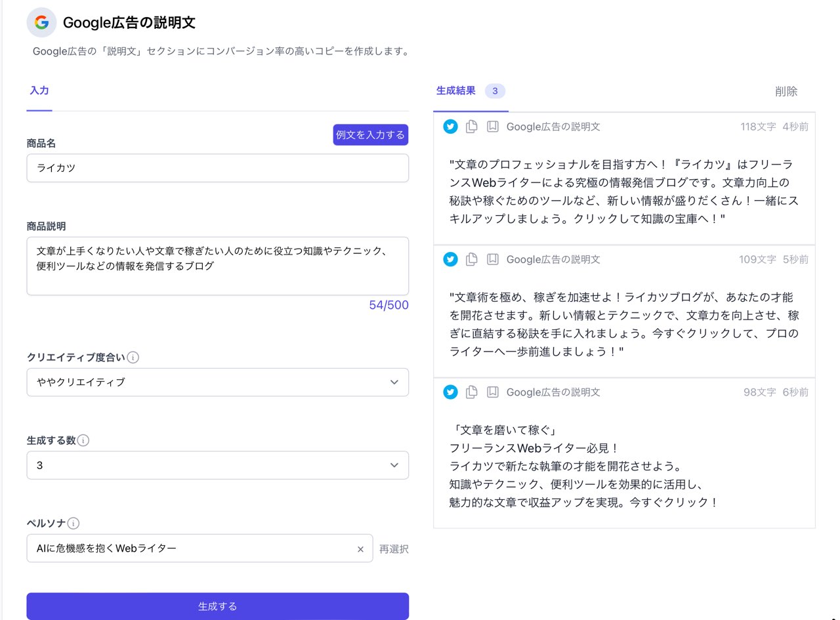Open the 生成する数 dropdown showing 3
840x620 pixels.
coord(217,465)
